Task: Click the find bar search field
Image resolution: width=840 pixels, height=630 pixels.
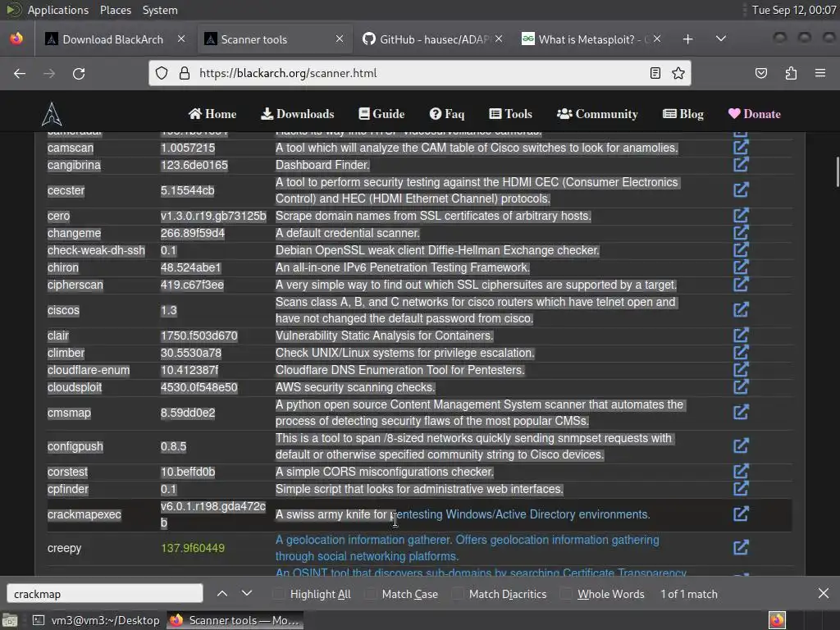Action: coord(104,594)
